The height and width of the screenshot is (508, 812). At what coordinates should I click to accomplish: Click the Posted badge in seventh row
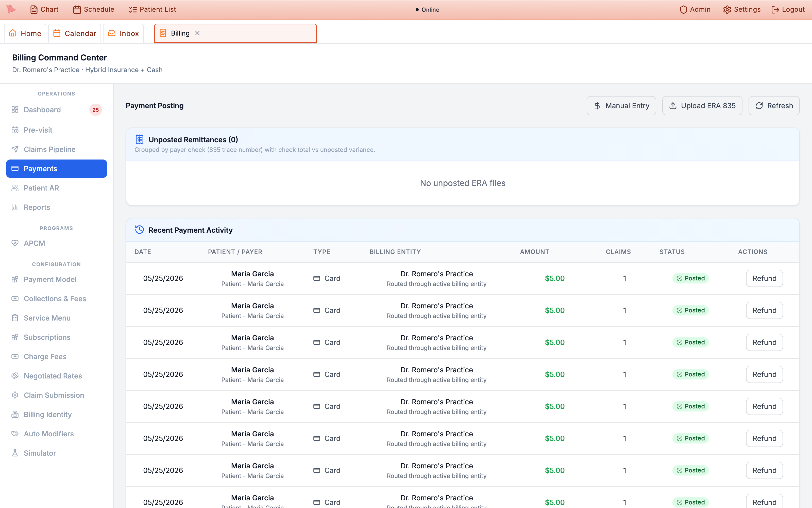point(690,470)
